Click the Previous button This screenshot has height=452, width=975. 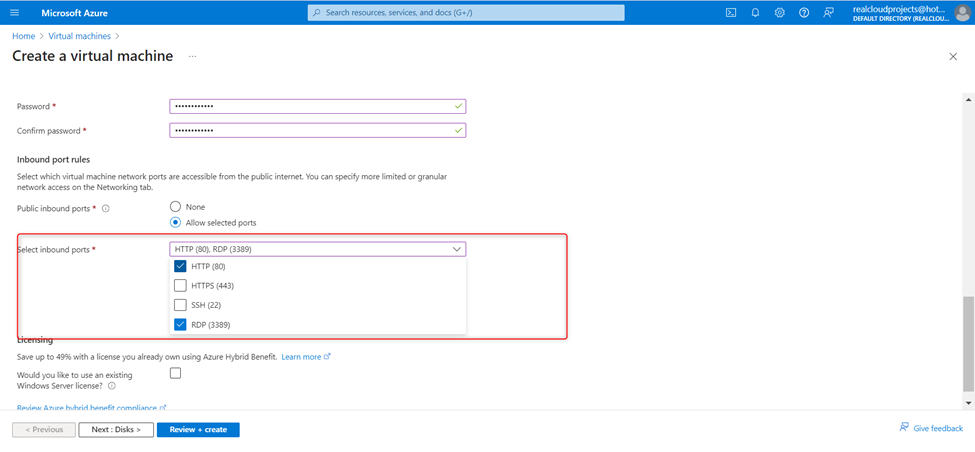(44, 430)
